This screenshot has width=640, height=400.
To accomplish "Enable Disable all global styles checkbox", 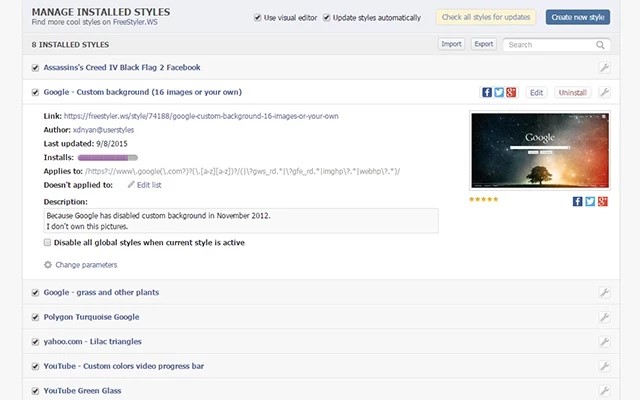I will 47,242.
